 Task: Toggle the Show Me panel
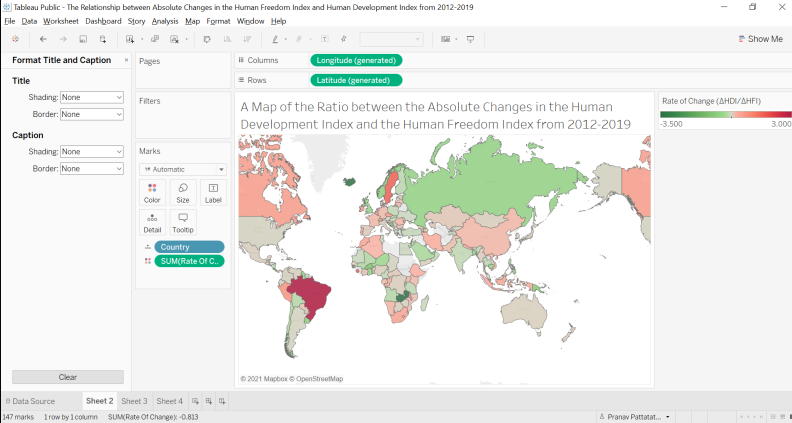point(760,39)
